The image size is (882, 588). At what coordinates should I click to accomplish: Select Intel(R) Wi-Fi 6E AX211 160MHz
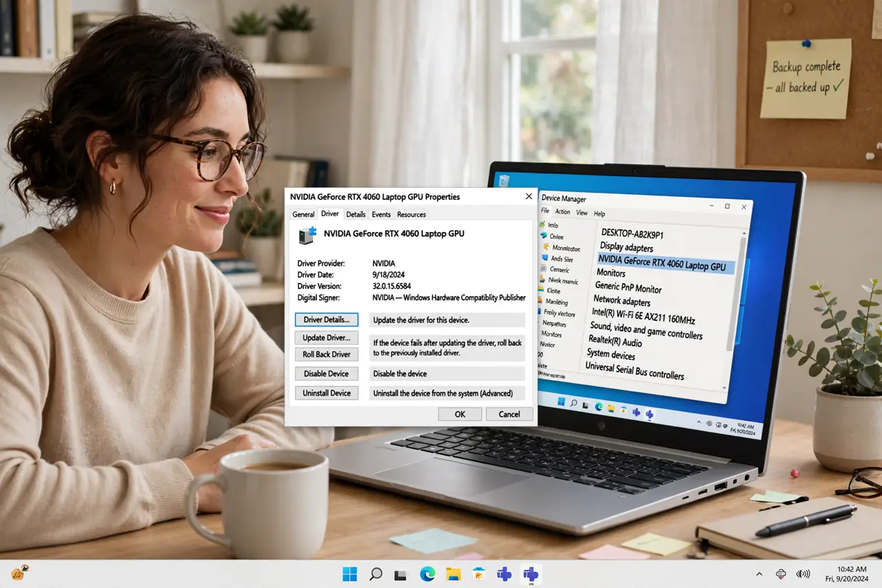[x=644, y=315]
